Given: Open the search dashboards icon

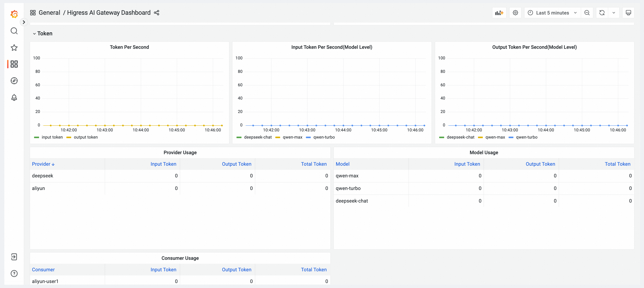Looking at the screenshot, I should (x=14, y=31).
